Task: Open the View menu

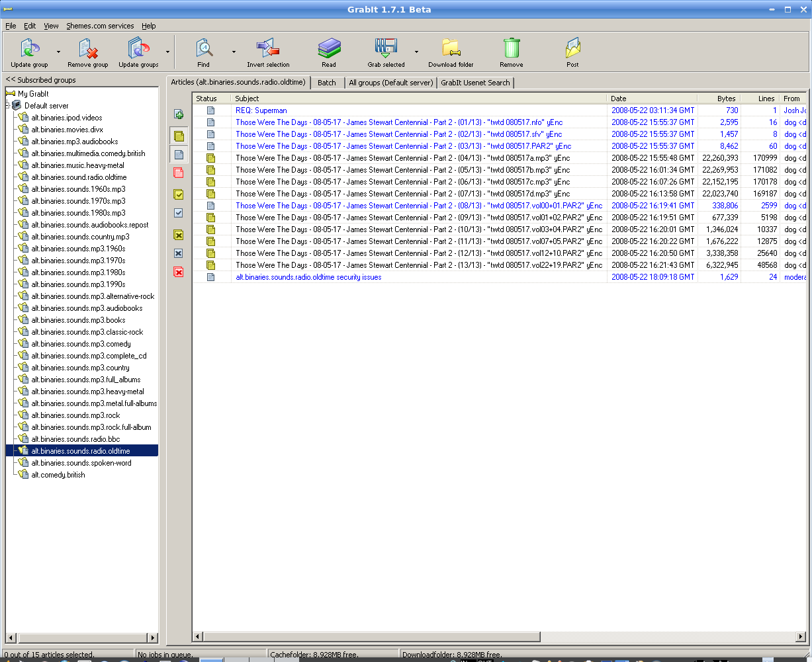Action: click(x=51, y=26)
